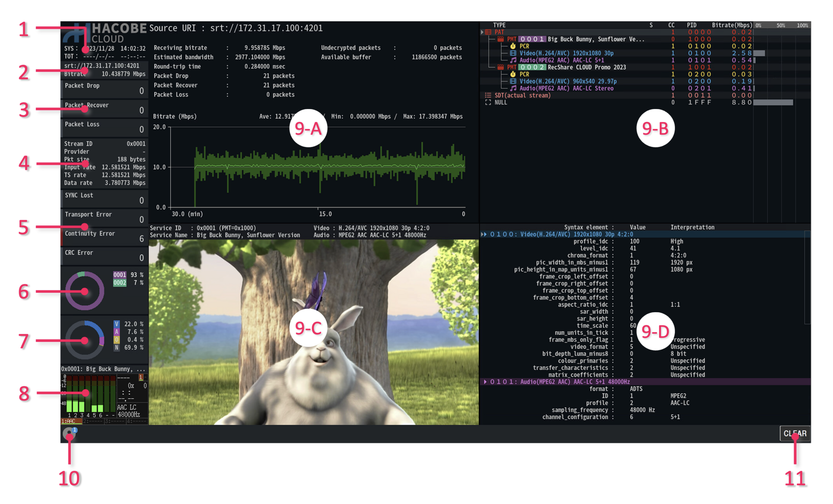Click the purple A legend swatch
The image size is (833, 504).
(117, 332)
